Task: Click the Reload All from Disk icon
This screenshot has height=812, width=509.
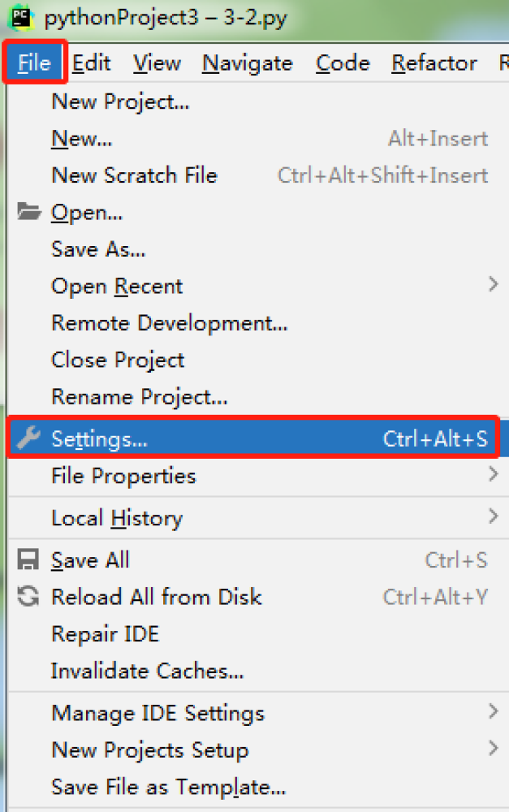Action: pyautogui.click(x=28, y=597)
